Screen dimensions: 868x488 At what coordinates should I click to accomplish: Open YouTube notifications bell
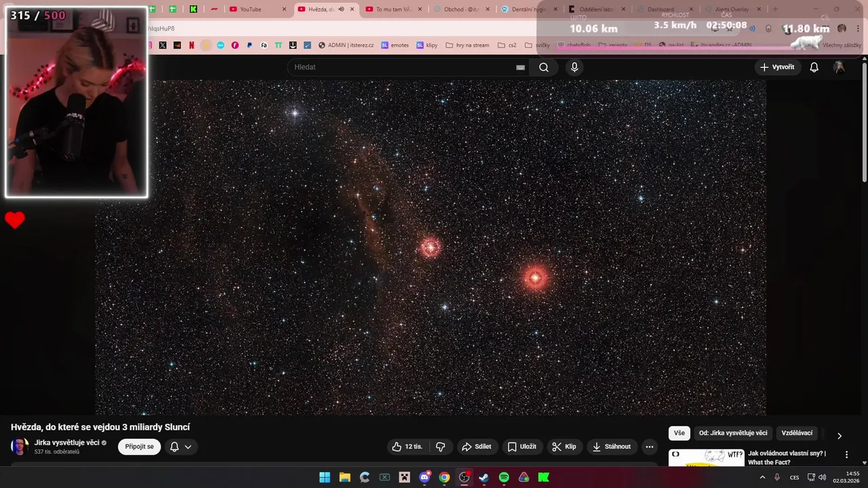(814, 67)
